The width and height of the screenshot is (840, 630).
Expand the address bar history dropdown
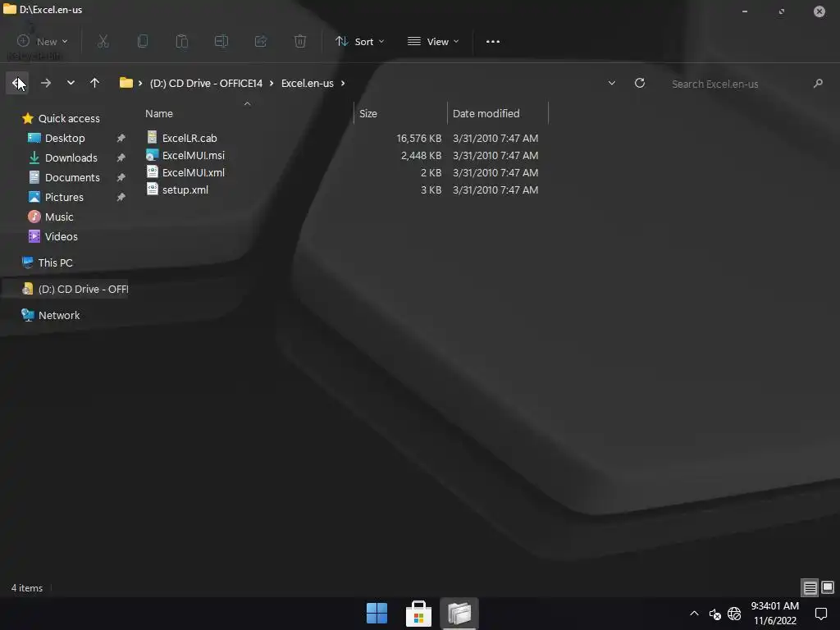[612, 83]
